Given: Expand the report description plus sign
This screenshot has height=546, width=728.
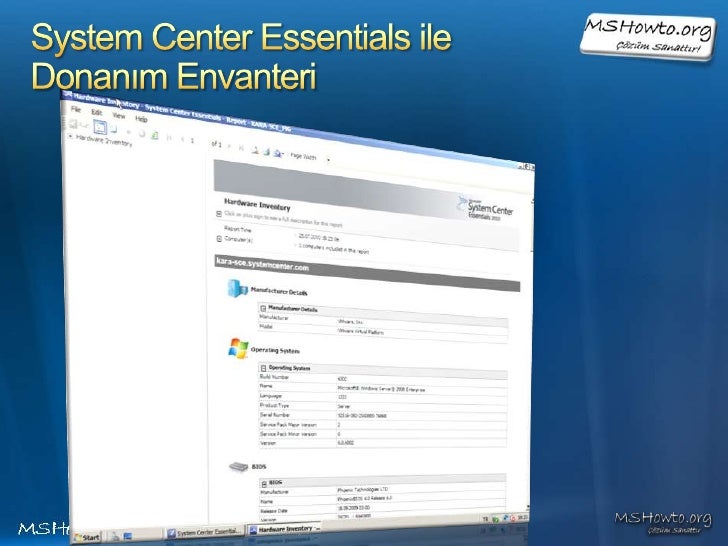Looking at the screenshot, I should click(219, 214).
